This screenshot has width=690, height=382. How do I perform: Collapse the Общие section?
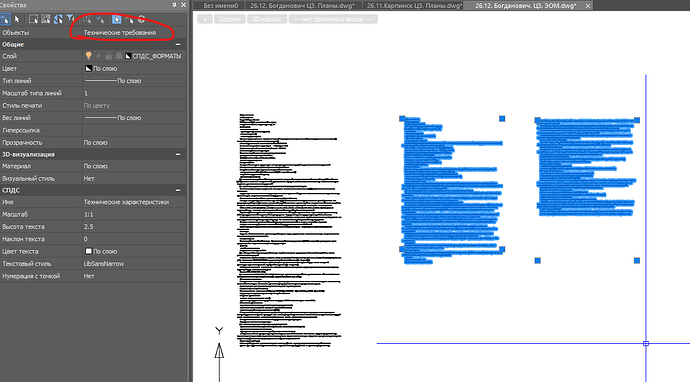coord(178,44)
